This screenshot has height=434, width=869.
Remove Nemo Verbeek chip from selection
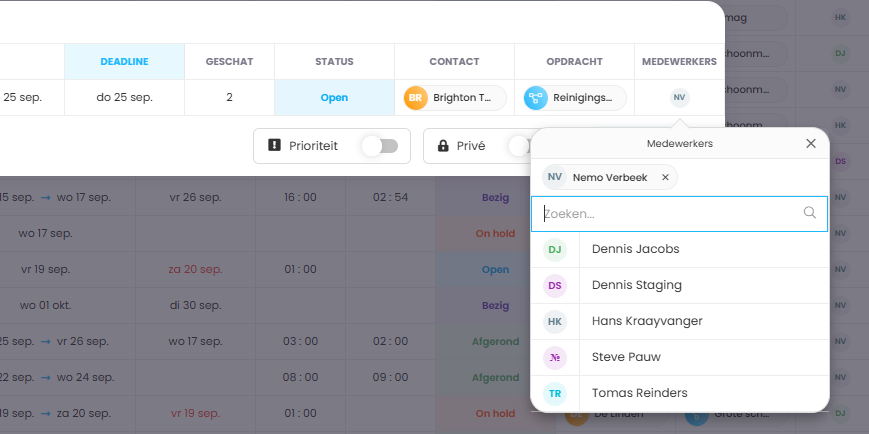pos(665,177)
